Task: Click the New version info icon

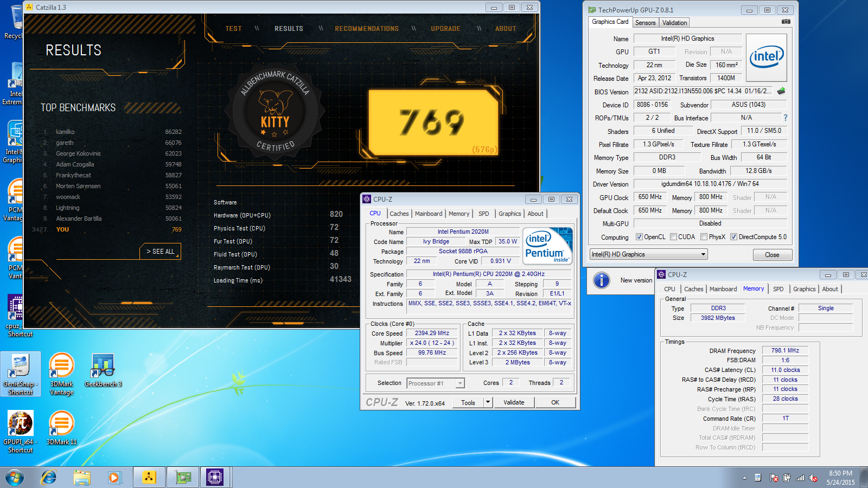Action: pyautogui.click(x=601, y=280)
